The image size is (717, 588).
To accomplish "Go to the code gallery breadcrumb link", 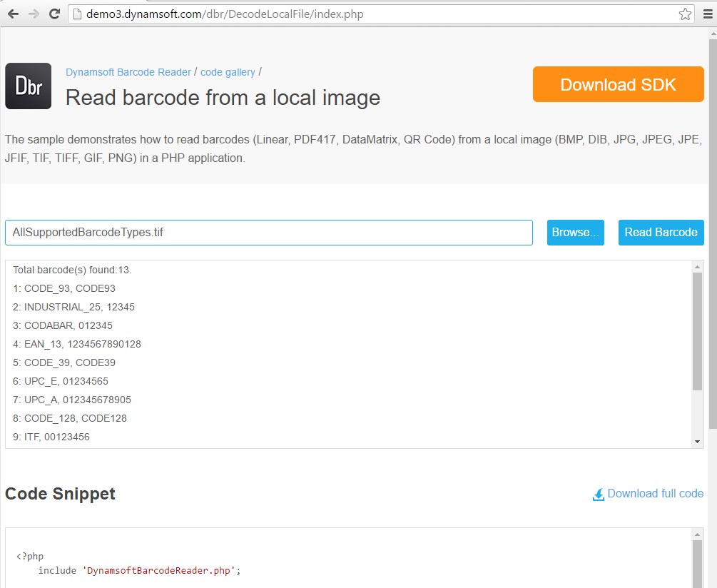I will [x=228, y=72].
